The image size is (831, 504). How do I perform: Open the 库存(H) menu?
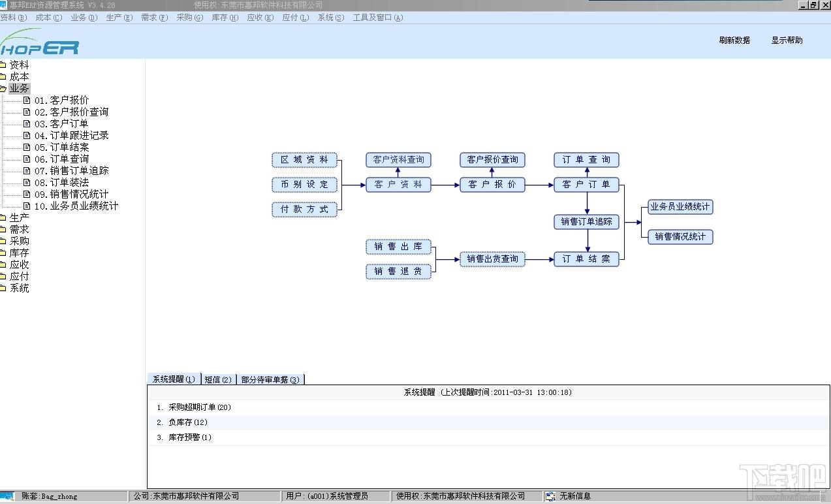(x=225, y=18)
